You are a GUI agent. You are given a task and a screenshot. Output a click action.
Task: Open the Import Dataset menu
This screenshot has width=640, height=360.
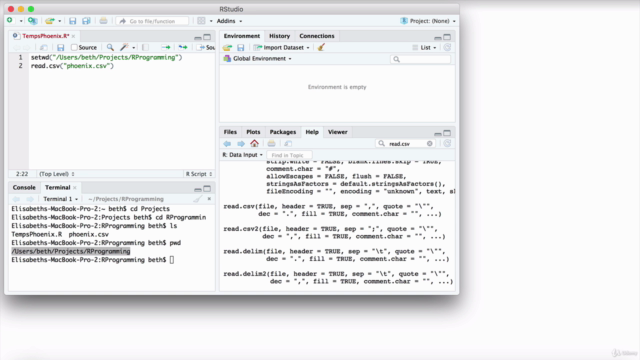(281, 47)
